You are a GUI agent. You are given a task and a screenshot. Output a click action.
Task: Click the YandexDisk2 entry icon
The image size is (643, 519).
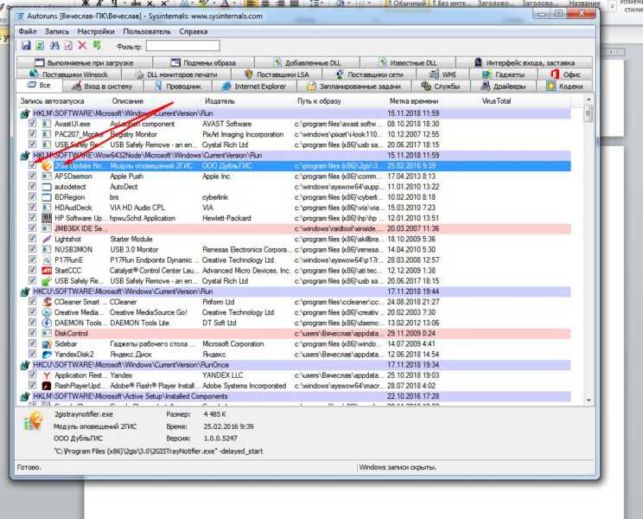(46, 354)
